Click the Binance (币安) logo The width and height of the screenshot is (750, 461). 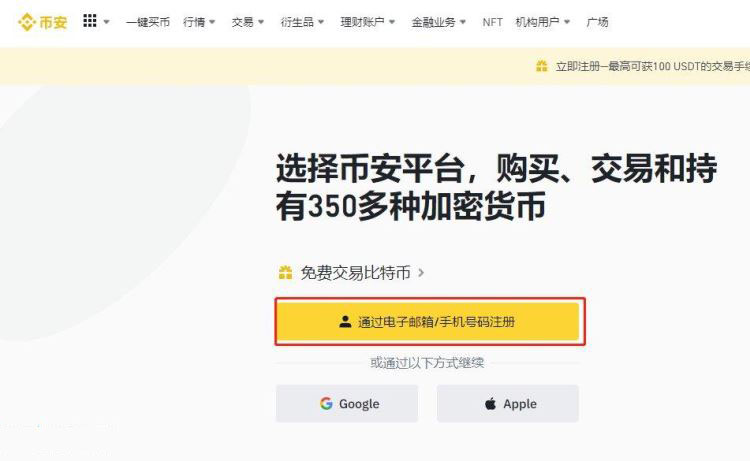pyautogui.click(x=43, y=21)
